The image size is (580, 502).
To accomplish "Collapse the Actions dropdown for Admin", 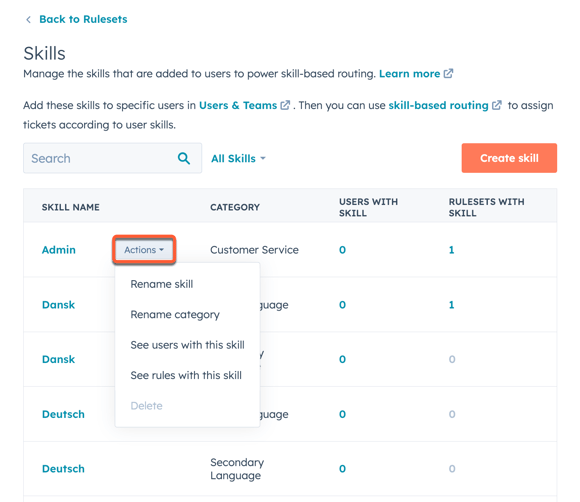I will [144, 250].
